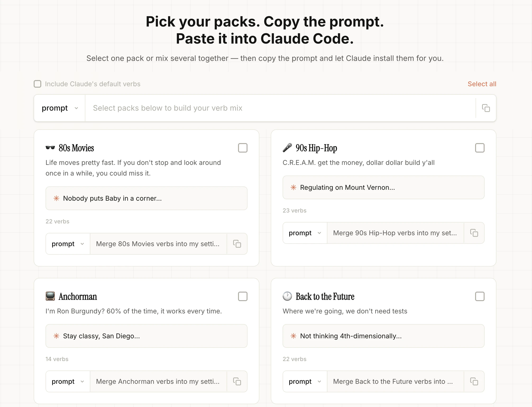
Task: Check the 90s Hip-Hop pack checkbox
Action: 479,148
